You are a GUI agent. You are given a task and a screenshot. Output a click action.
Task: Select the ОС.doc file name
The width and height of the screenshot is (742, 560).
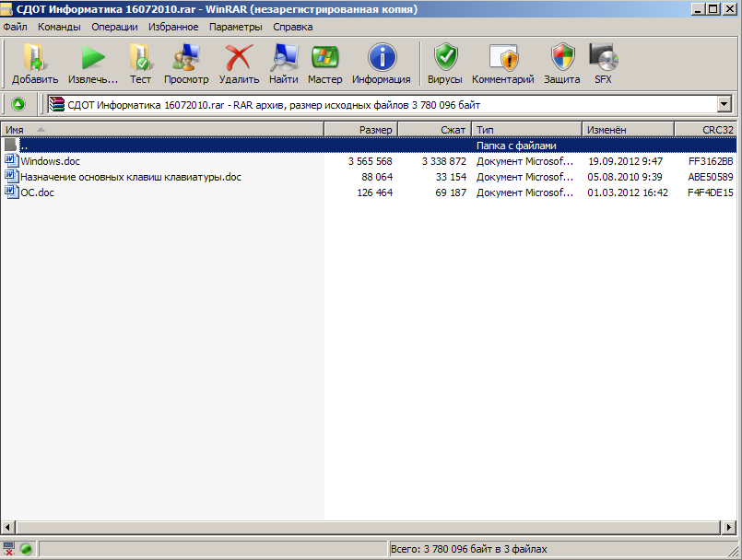click(x=38, y=192)
